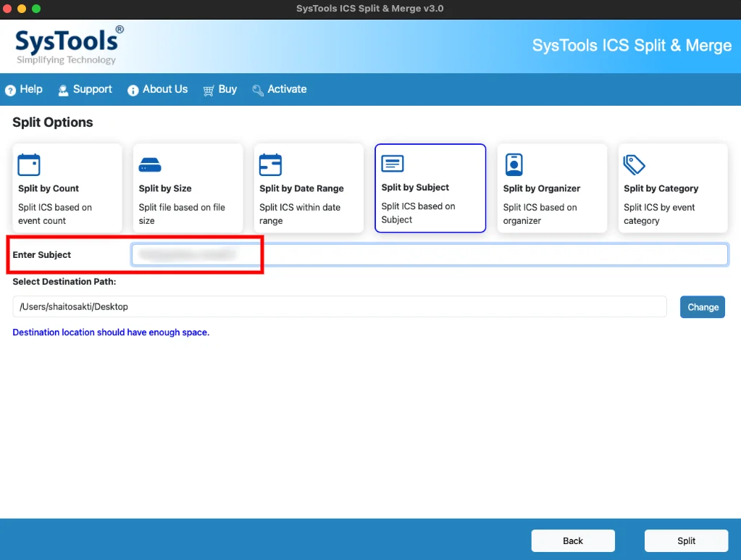Open the Activate menu item
This screenshot has width=741, height=560.
[x=280, y=89]
